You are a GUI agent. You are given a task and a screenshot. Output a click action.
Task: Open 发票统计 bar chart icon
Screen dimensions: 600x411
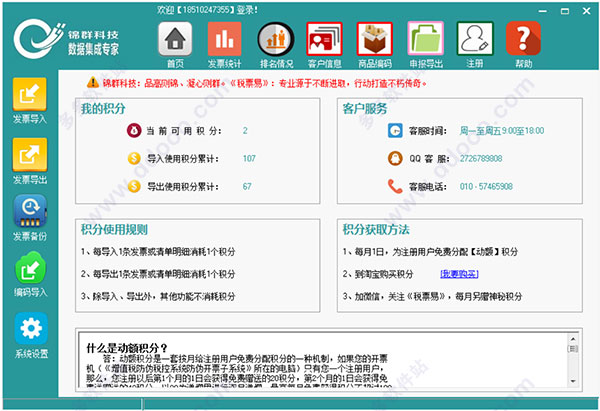point(225,39)
